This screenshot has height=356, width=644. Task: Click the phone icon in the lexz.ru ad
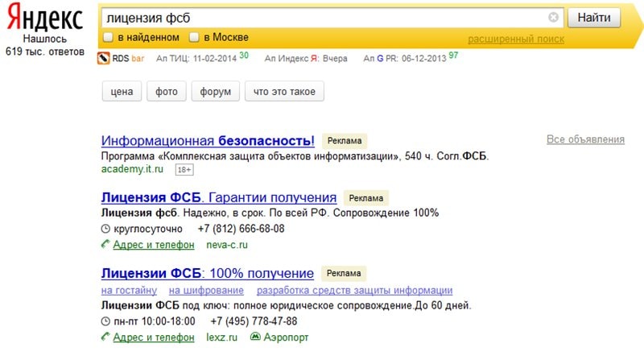point(105,337)
